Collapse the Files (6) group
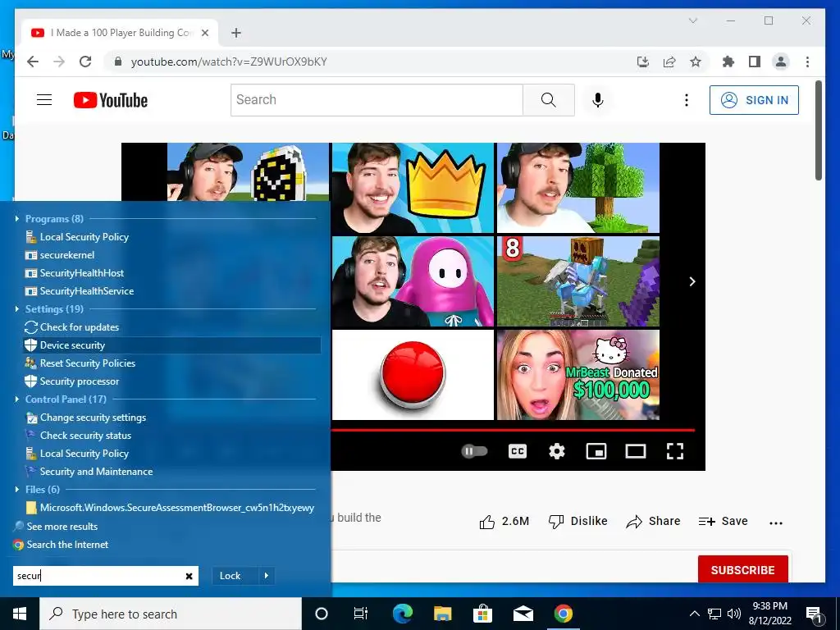This screenshot has width=840, height=630. 17,489
